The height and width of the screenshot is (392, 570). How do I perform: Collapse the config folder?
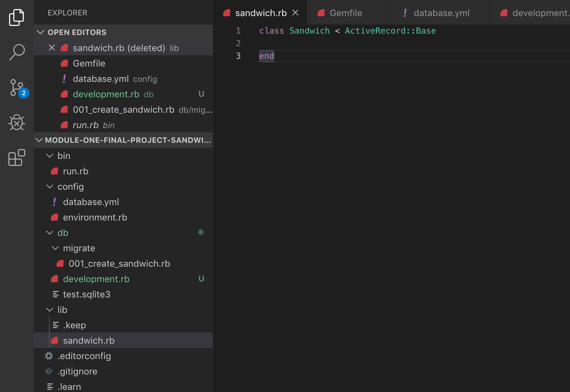pyautogui.click(x=50, y=187)
